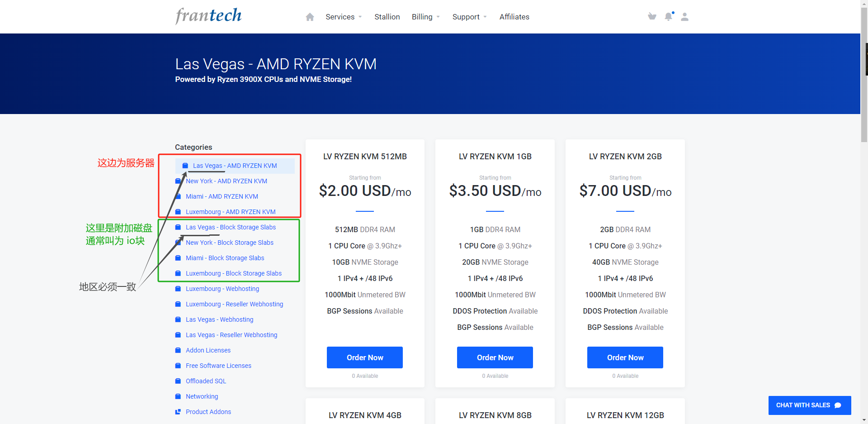Click the user account icon
868x424 pixels.
pyautogui.click(x=684, y=17)
